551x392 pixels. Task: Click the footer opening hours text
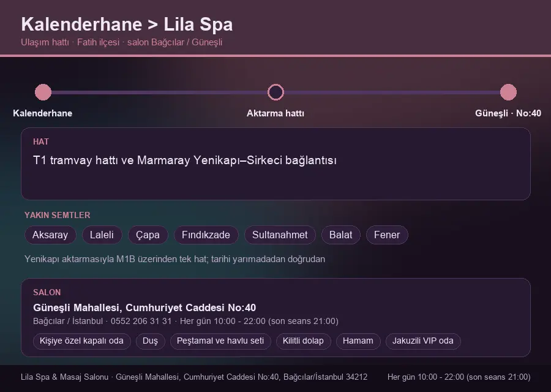459,377
